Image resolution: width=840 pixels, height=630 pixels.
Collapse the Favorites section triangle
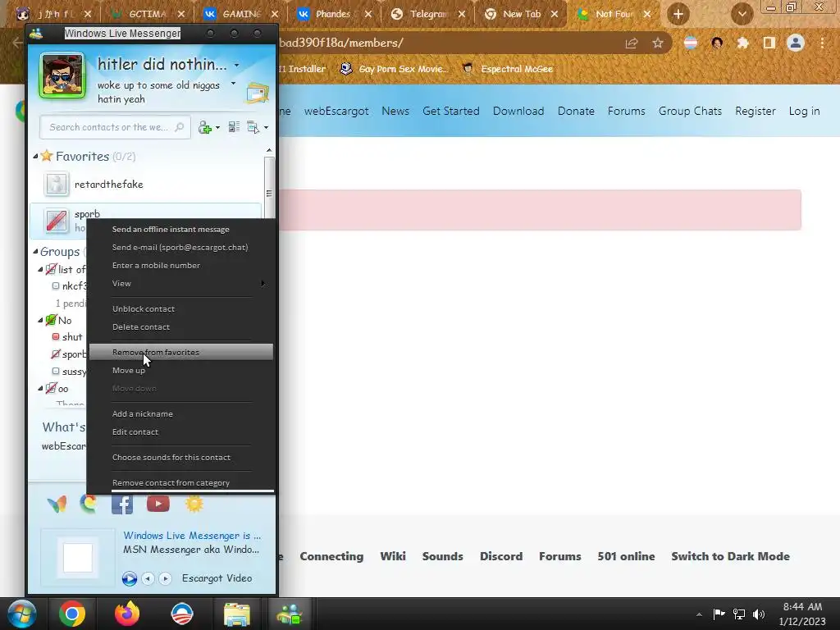coord(35,157)
